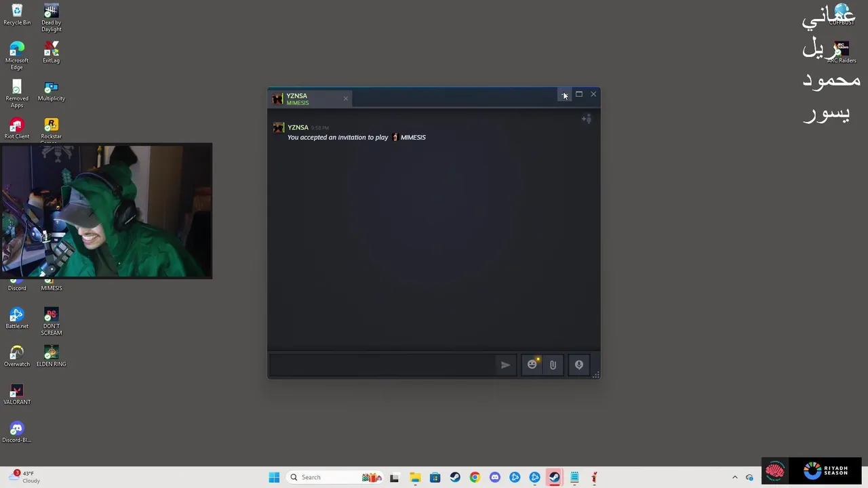Screen dimensions: 868x488
Task: Open the red MIMESIS taskbar icon
Action: click(x=594, y=477)
